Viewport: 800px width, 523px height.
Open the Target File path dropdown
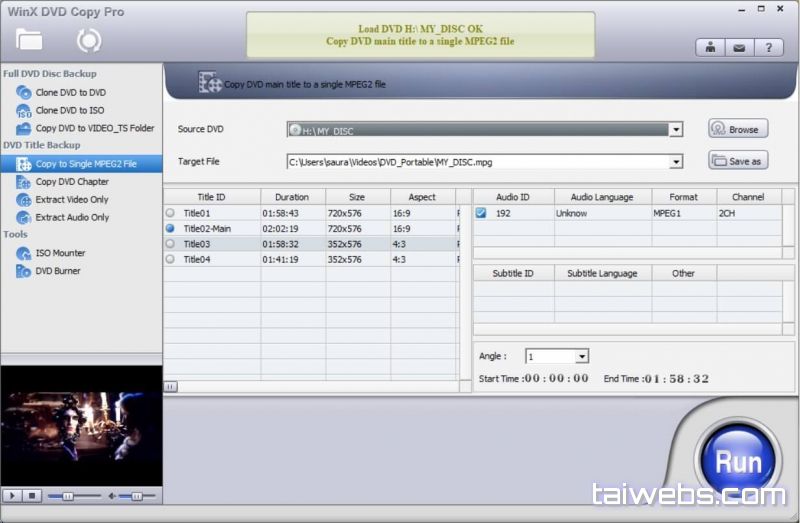coord(676,161)
